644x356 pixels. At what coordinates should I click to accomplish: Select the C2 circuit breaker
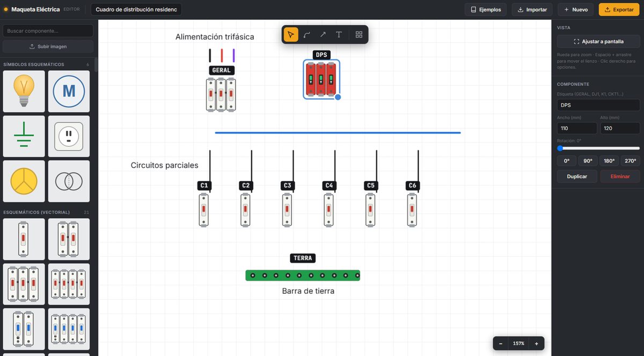(x=245, y=210)
